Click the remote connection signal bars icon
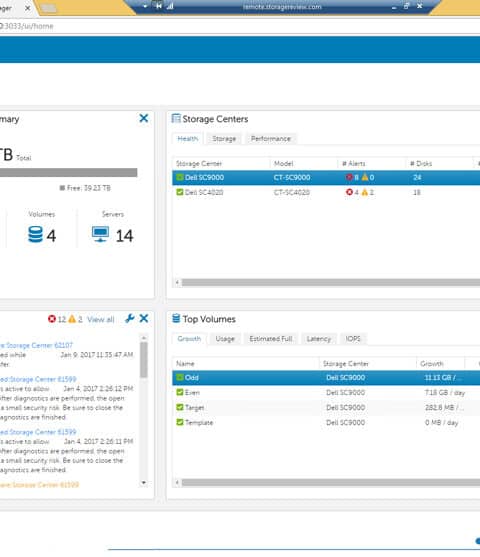Screen dimensions: 480x557 coord(170,6)
